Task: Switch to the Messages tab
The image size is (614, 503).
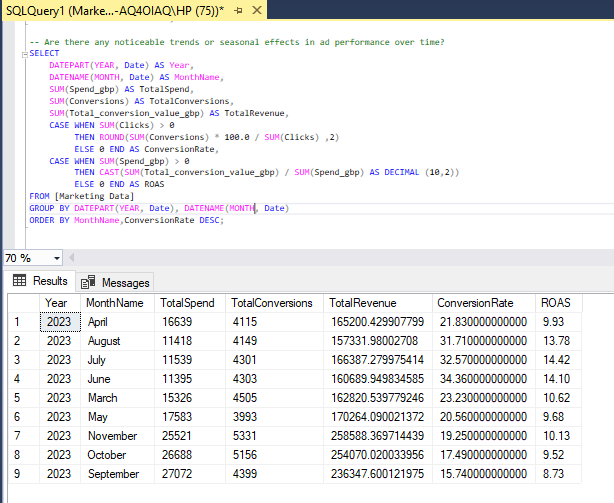Action: pos(115,282)
